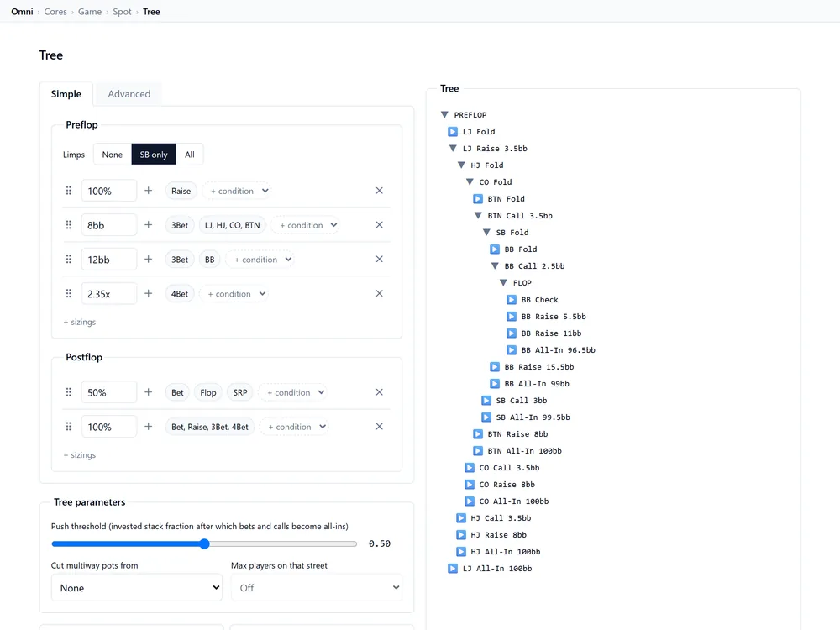Collapse the FLOP node in the tree
Viewport: 840px width, 630px height.
503,283
